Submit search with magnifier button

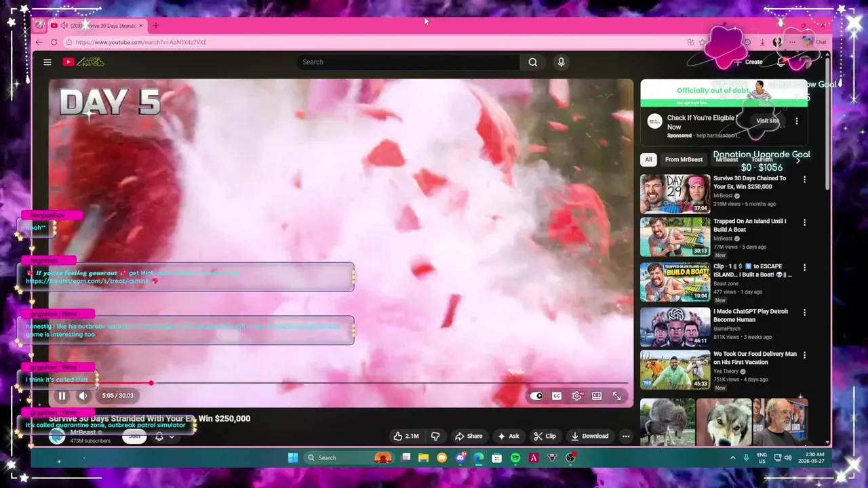[x=533, y=62]
